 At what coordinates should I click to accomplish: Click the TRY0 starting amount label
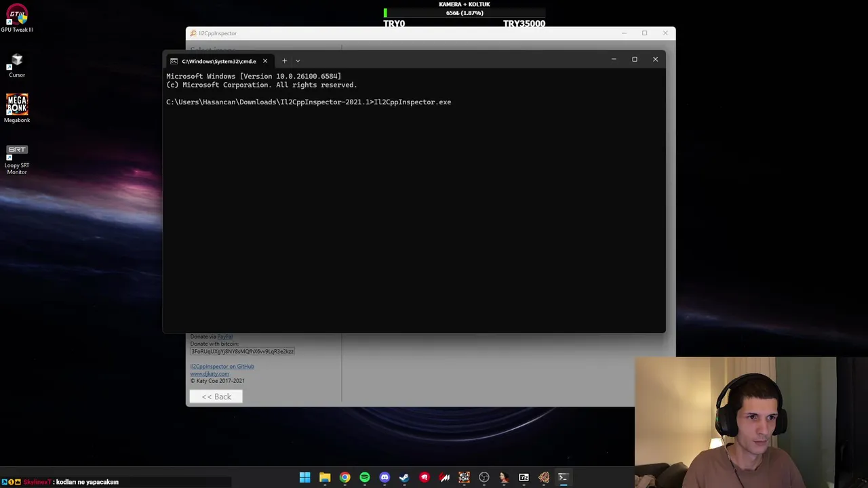coord(394,24)
